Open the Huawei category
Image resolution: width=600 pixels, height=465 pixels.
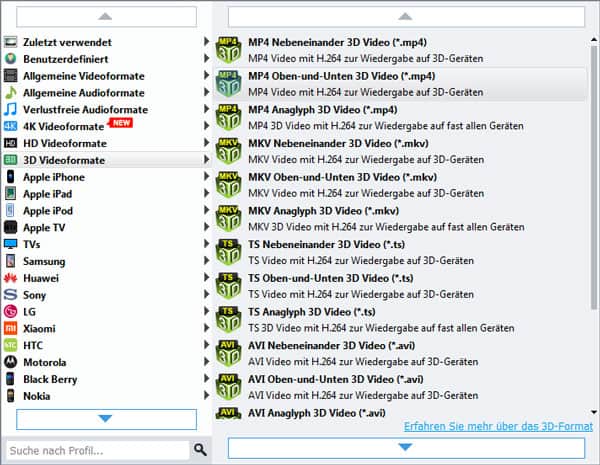[x=106, y=278]
